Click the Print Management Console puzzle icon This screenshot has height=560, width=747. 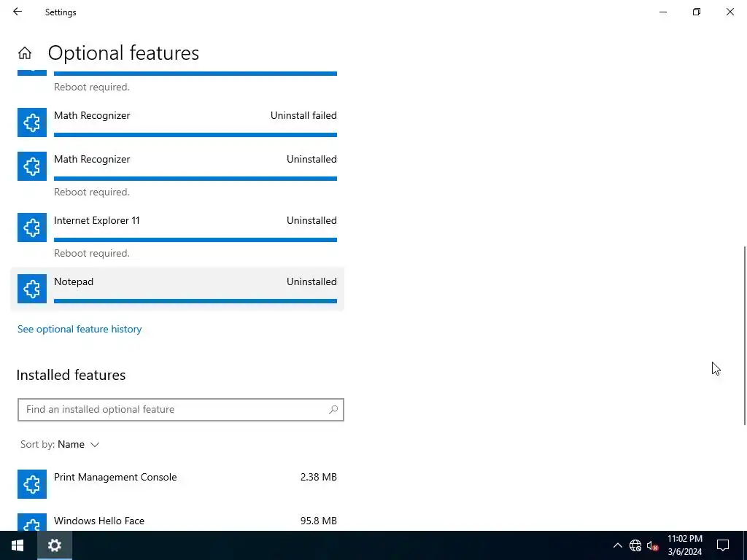[32, 484]
